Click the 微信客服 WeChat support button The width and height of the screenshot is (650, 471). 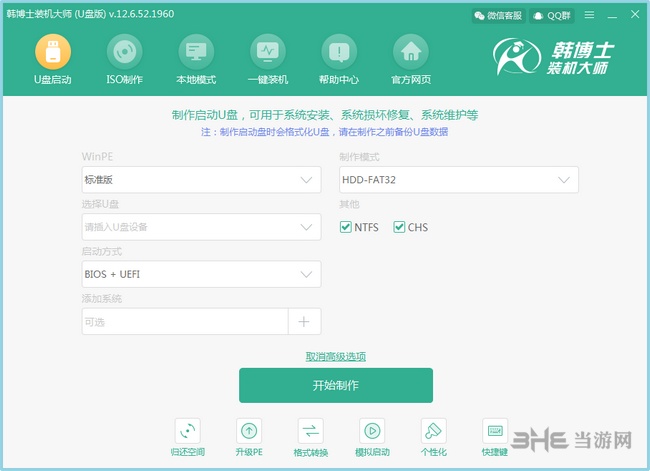(x=499, y=16)
